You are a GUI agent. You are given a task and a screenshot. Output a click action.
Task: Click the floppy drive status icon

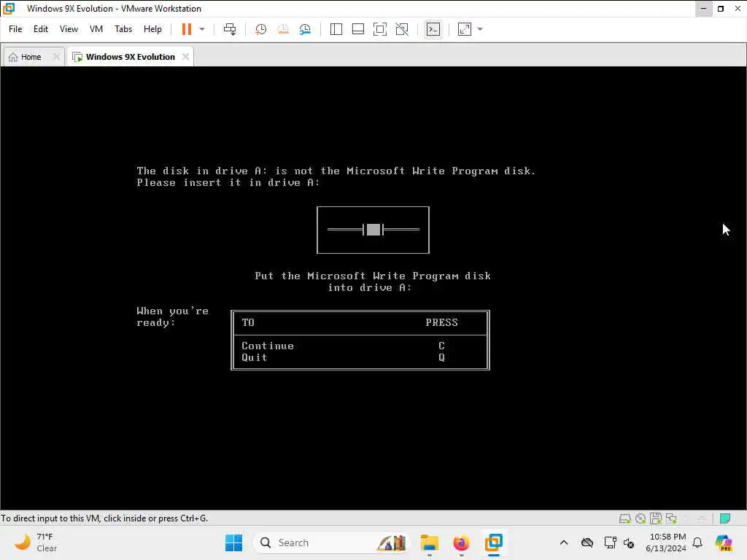[x=656, y=518]
